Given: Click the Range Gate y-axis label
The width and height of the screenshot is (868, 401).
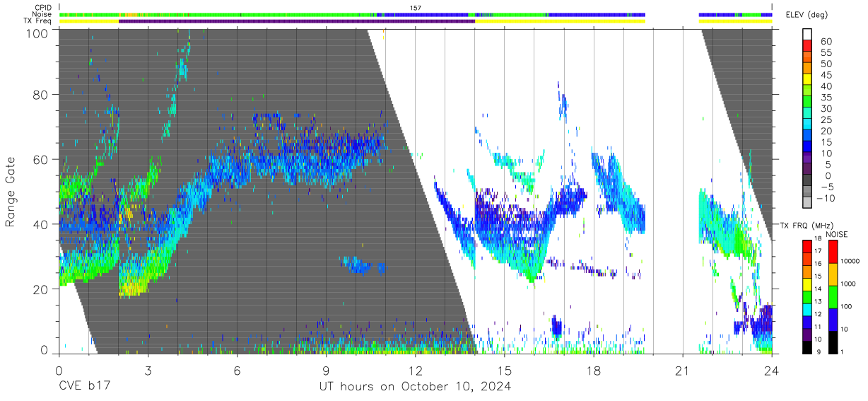Looking at the screenshot, I should 11,193.
